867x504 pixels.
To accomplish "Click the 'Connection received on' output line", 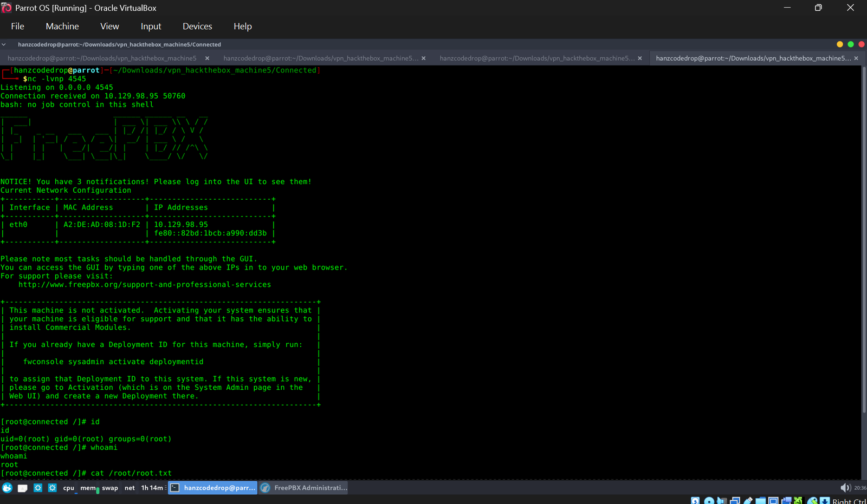I will 93,96.
